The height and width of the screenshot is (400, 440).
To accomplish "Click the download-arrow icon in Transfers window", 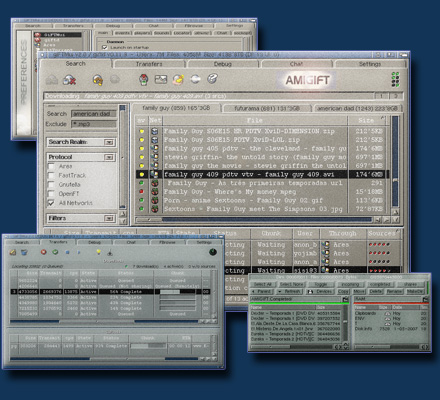I will [110, 252].
